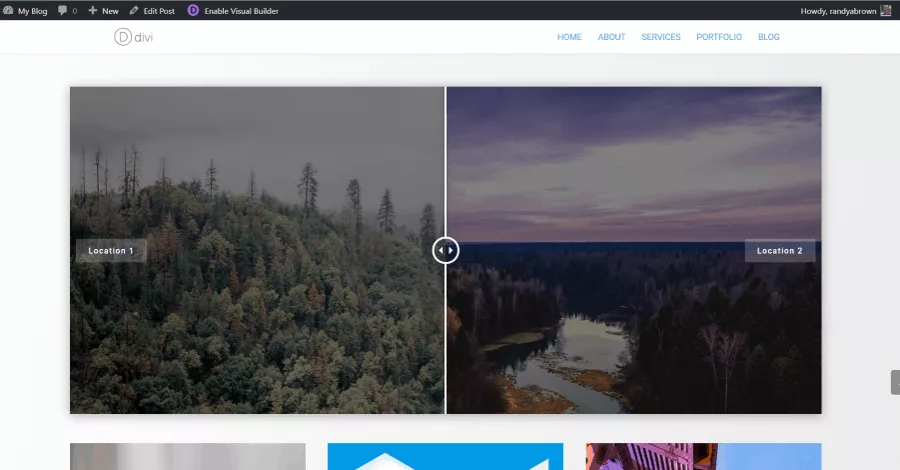Click the Location 2 label
Screen dimensions: 900x470
779,251
